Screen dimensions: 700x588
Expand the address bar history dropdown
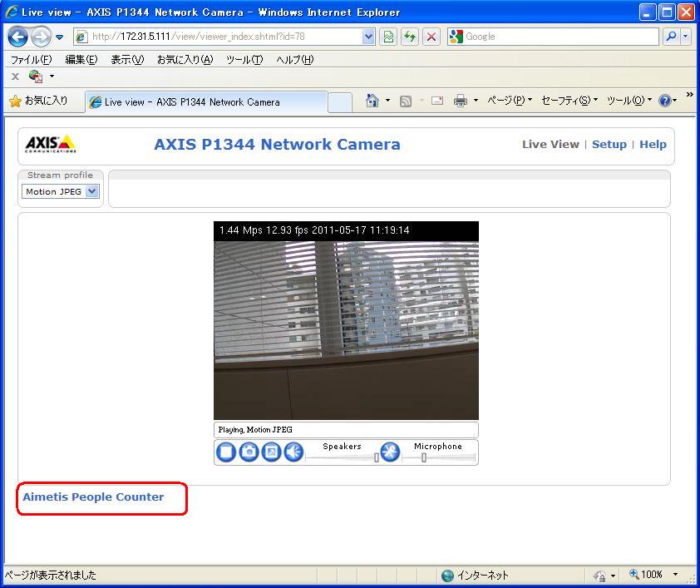[x=368, y=37]
